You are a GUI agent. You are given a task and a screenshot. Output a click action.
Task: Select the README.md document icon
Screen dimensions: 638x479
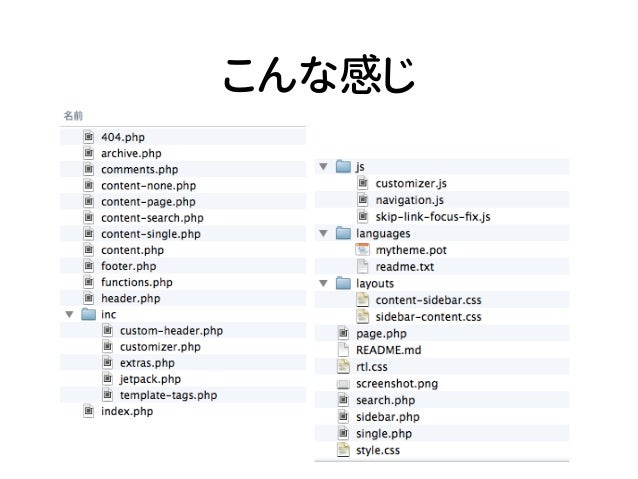[343, 350]
